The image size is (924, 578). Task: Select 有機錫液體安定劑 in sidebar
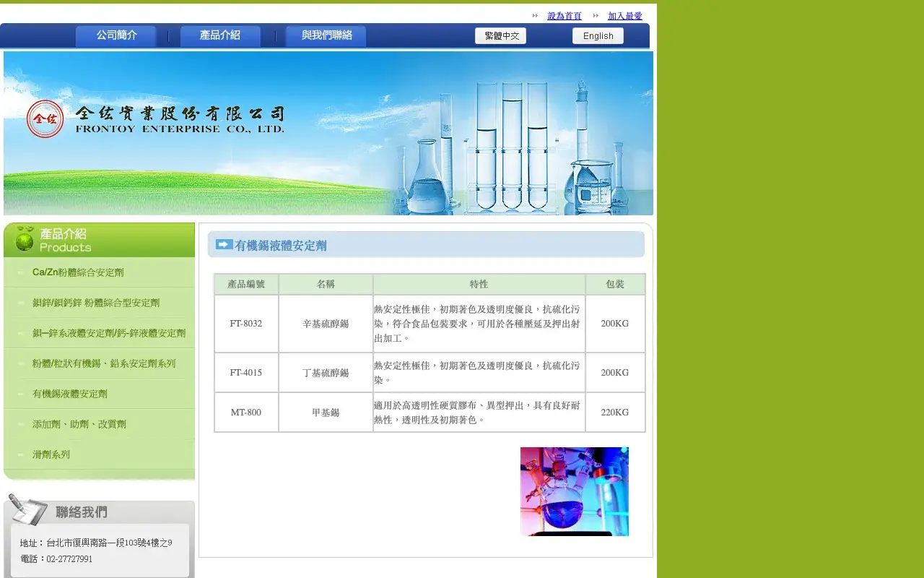(70, 394)
